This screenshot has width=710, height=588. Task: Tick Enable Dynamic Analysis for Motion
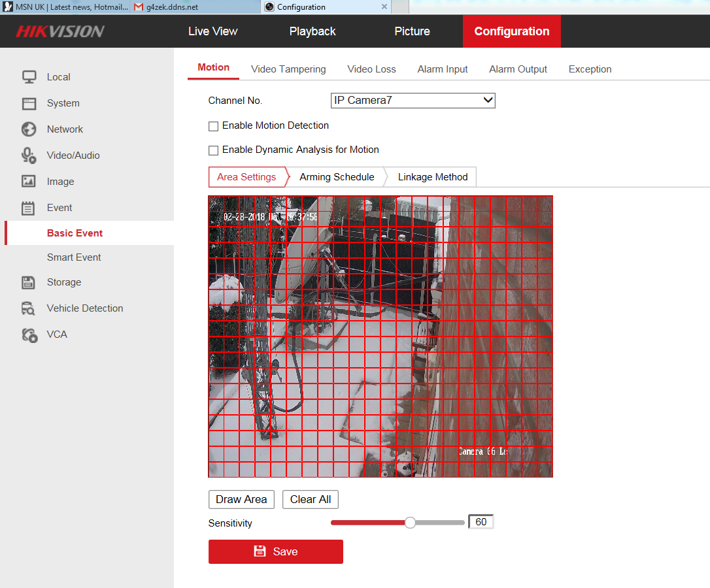[213, 150]
